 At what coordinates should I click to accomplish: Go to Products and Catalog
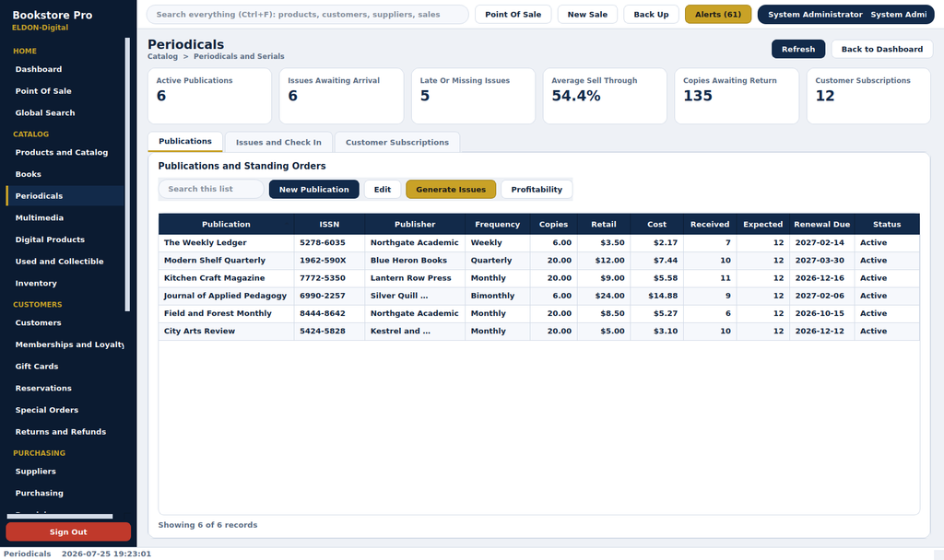coord(65,152)
